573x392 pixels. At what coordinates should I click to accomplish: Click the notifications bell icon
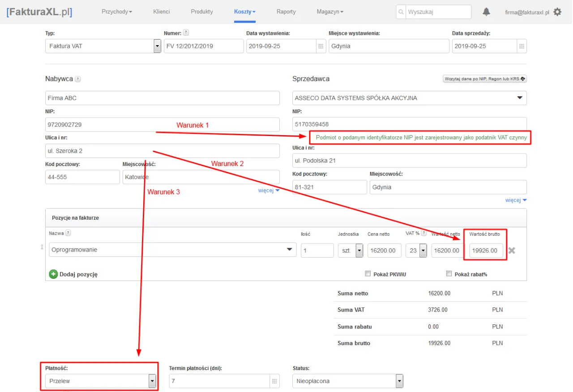pyautogui.click(x=486, y=12)
